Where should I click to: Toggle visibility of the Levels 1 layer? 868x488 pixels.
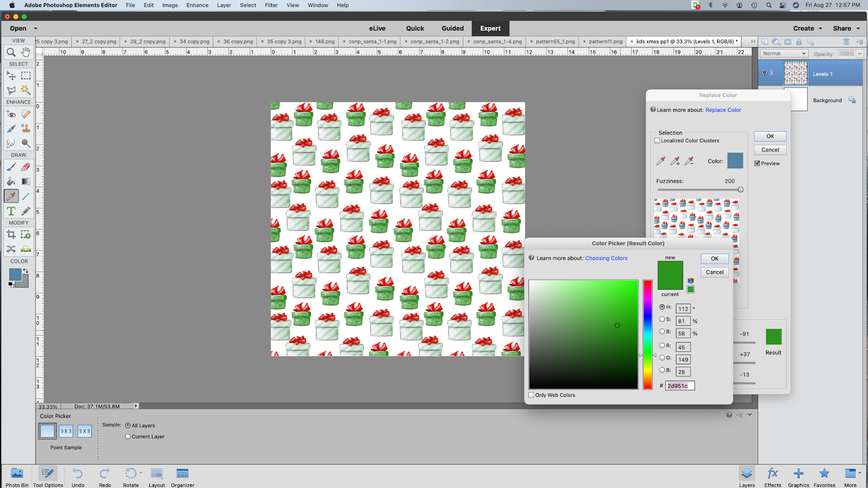click(764, 73)
